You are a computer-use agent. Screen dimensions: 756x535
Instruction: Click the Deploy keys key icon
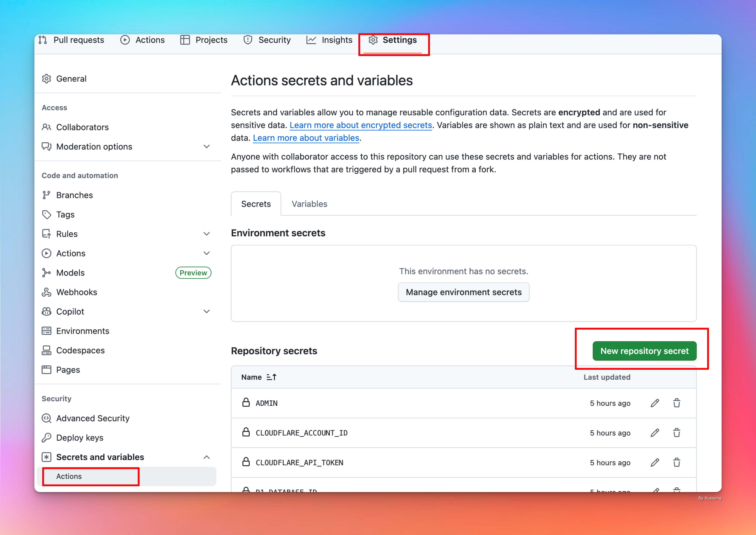46,438
